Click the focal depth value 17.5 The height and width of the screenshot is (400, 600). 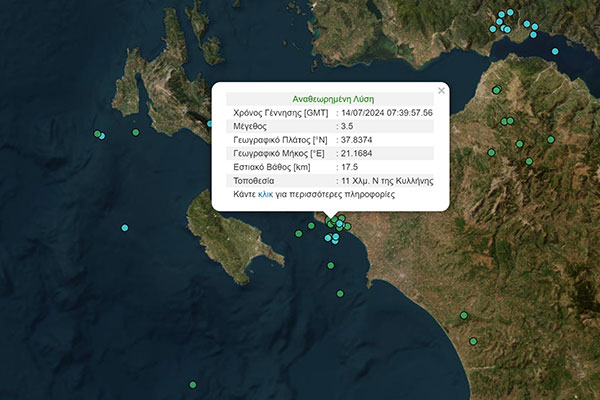349,167
